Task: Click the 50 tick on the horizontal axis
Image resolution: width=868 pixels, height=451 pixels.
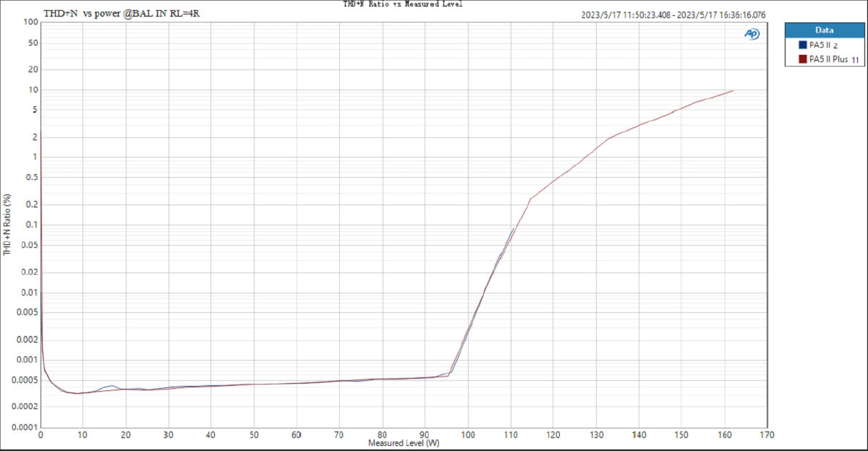Action: coord(254,434)
